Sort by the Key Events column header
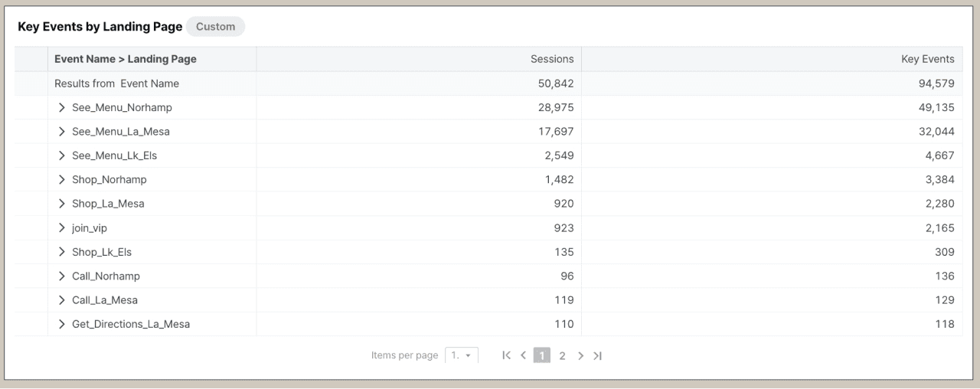 927,59
